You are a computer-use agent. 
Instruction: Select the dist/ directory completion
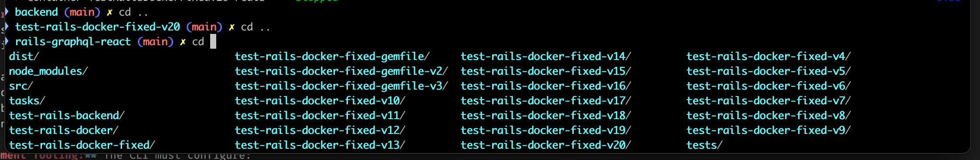pyautogui.click(x=24, y=57)
